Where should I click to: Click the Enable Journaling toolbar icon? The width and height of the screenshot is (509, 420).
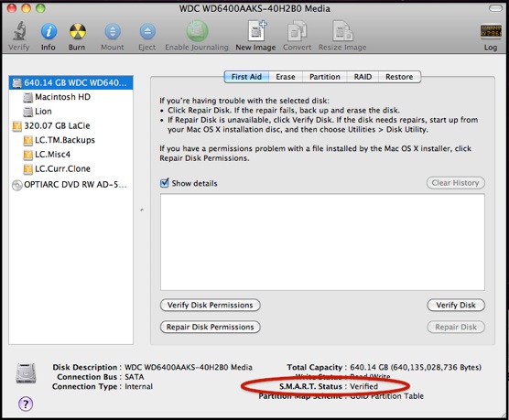tap(197, 31)
